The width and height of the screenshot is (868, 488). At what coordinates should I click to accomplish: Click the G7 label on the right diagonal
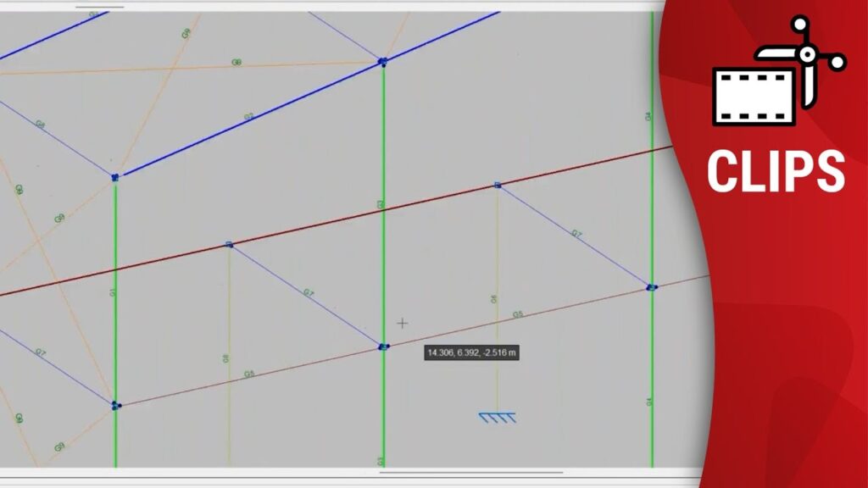pyautogui.click(x=576, y=233)
